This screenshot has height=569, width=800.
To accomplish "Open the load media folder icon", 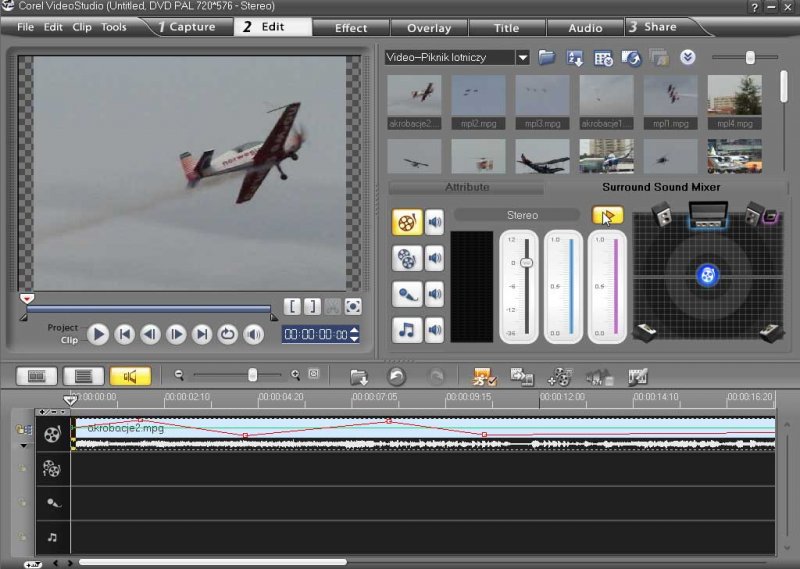I will tap(547, 58).
